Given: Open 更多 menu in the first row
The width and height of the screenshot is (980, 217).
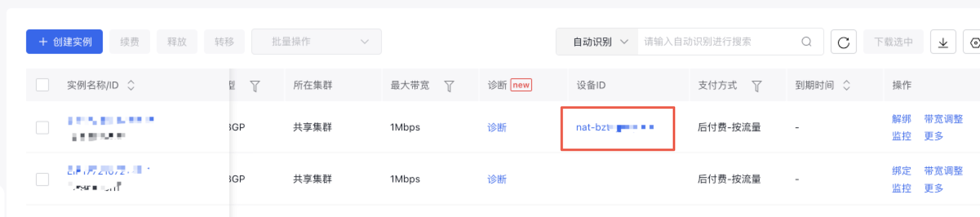Looking at the screenshot, I should pos(933,136).
